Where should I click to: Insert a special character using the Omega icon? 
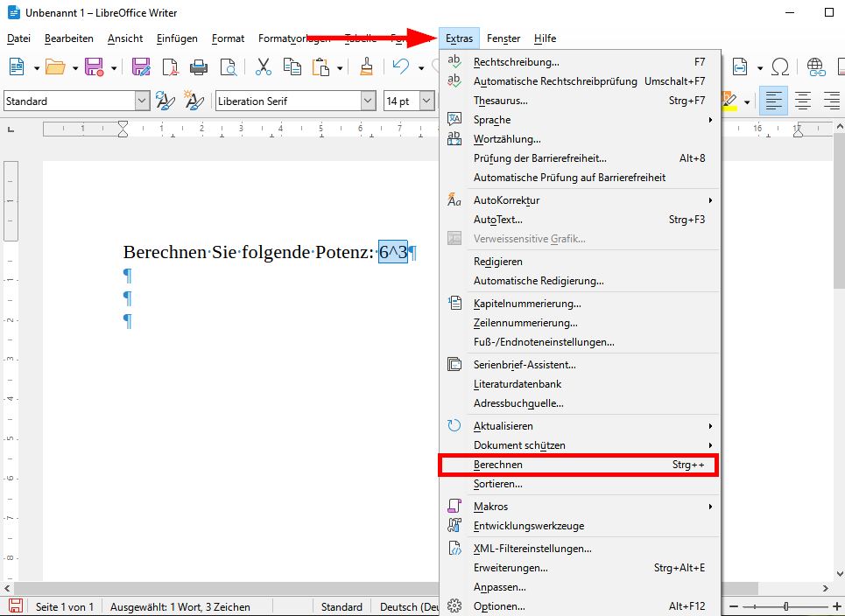780,66
